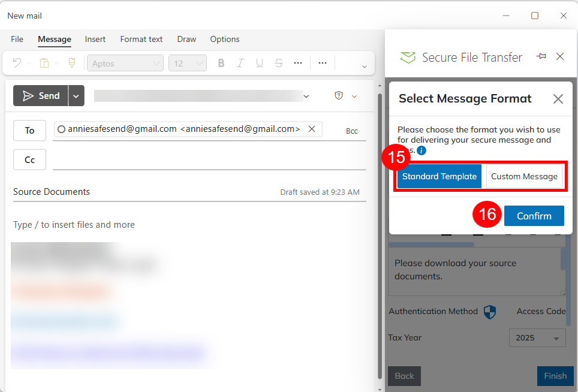578x392 pixels.
Task: Click the Authentication Method shield icon
Action: point(490,312)
